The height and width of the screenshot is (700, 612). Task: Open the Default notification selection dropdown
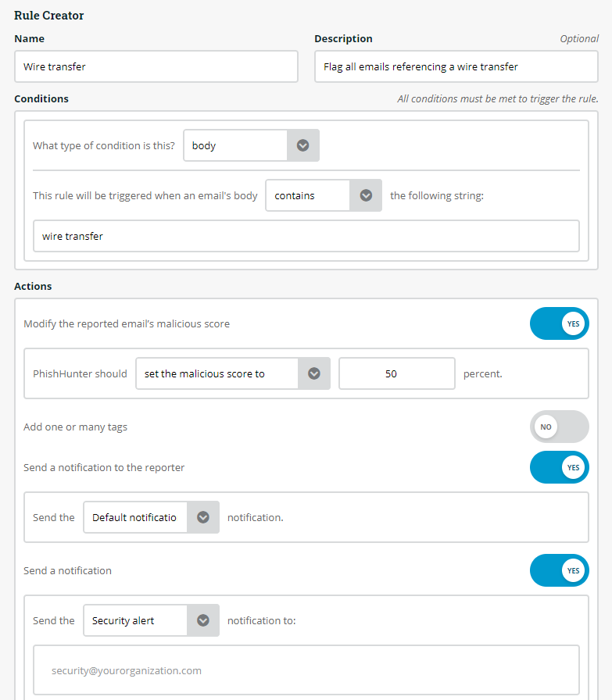click(x=135, y=517)
